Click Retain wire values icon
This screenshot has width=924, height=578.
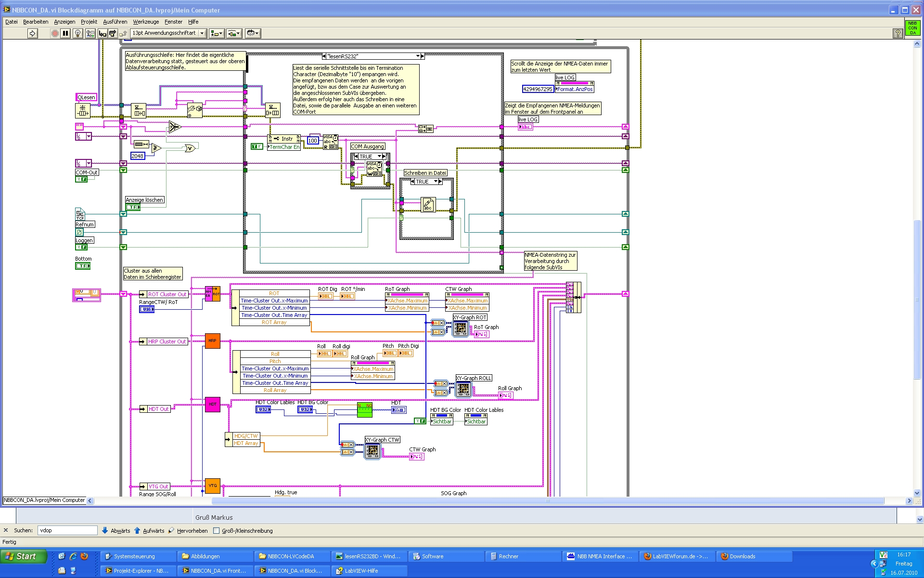pos(90,33)
